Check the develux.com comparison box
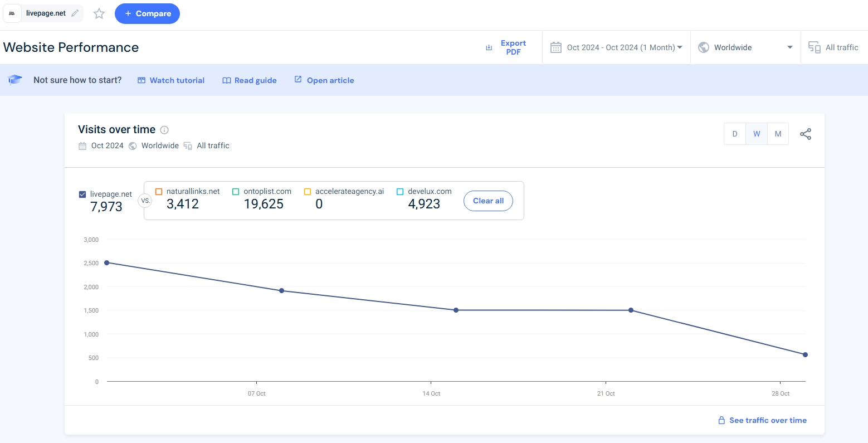Image resolution: width=868 pixels, height=443 pixels. click(400, 192)
